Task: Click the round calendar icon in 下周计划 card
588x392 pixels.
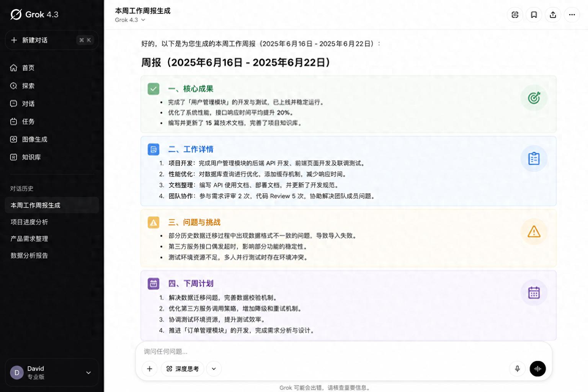Action: click(534, 293)
